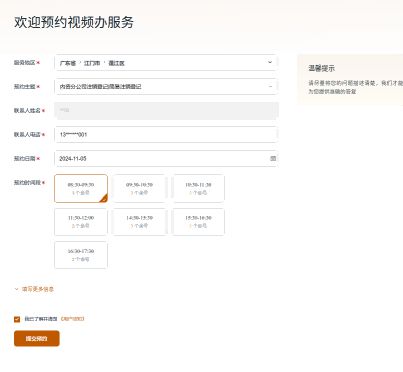
Task: Click the appointment date field 2024-11-05
Action: 166,159
